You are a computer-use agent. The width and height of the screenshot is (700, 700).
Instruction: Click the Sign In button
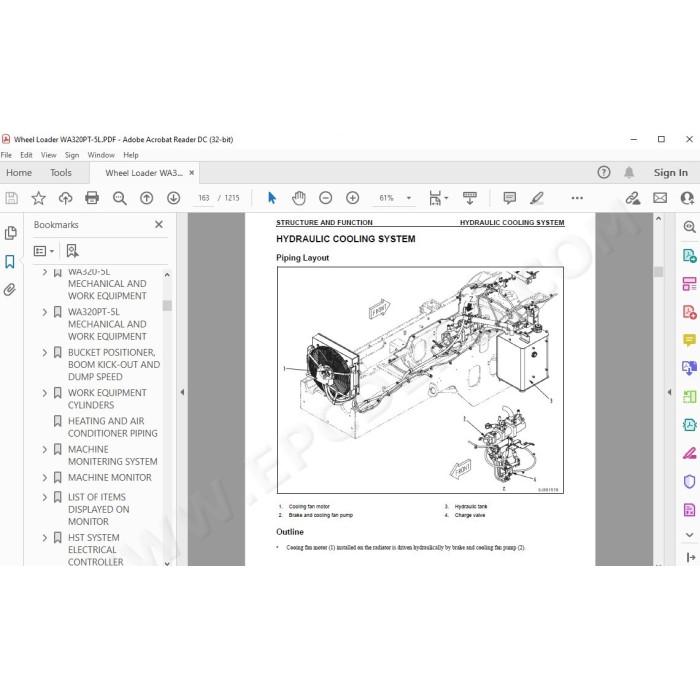pyautogui.click(x=671, y=172)
